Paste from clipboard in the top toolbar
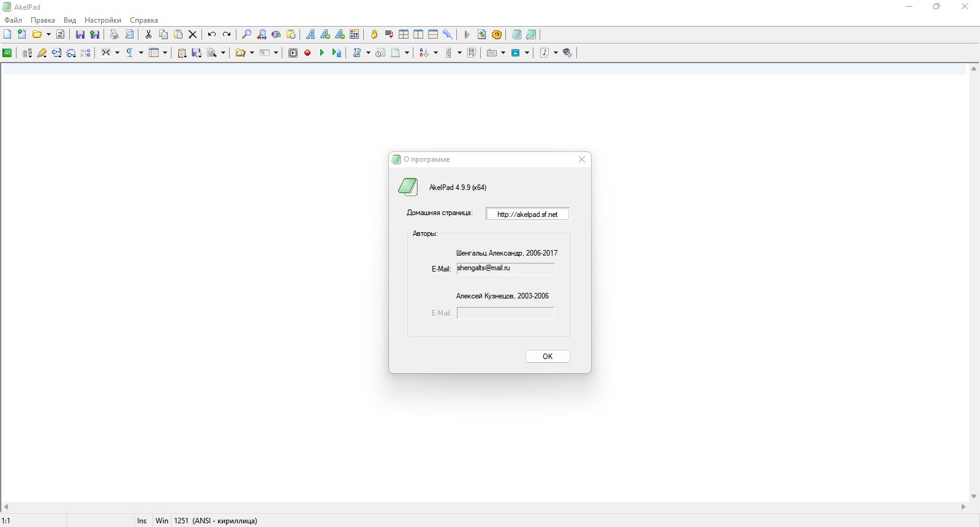Image resolution: width=980 pixels, height=527 pixels. pos(178,34)
